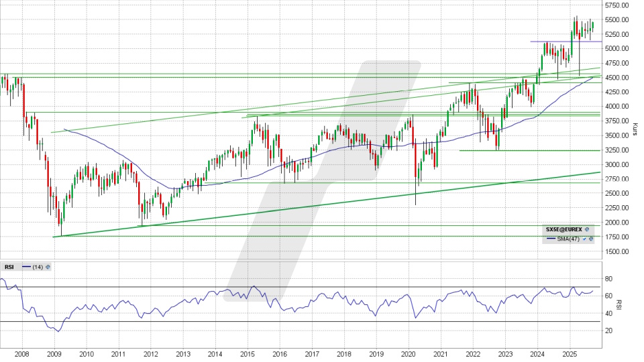Click the RSI 80 level axis label
The width and height of the screenshot is (644, 362).
point(608,278)
